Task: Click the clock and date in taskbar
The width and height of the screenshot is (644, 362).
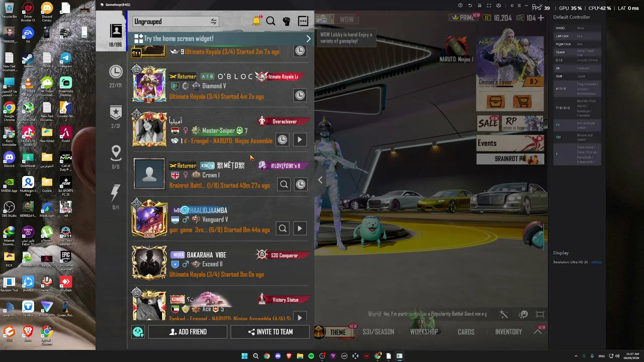Action: [632, 356]
